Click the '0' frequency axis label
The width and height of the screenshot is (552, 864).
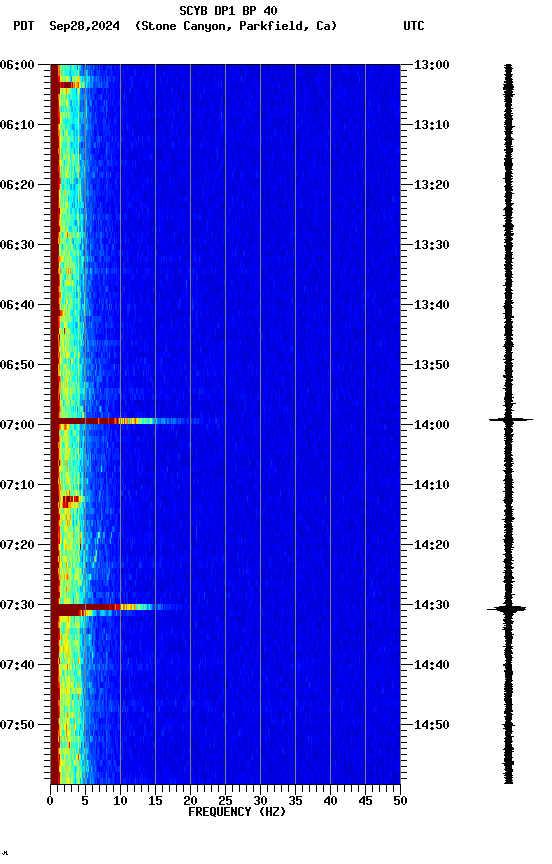click(50, 801)
